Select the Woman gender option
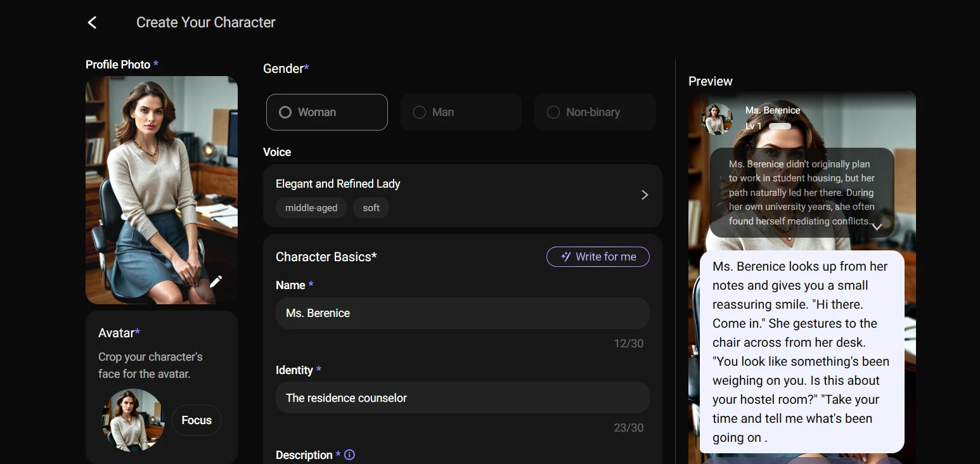This screenshot has width=980, height=464. tap(326, 112)
